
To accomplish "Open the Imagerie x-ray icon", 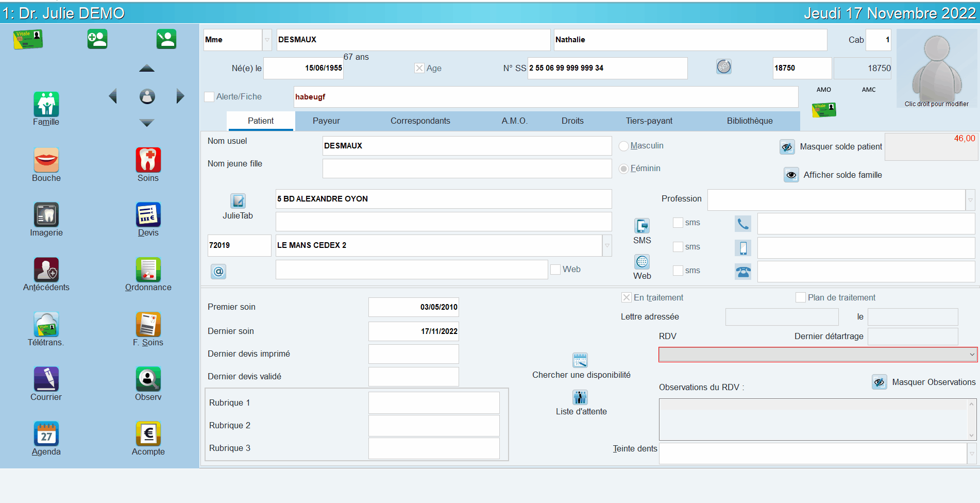I will 46,214.
